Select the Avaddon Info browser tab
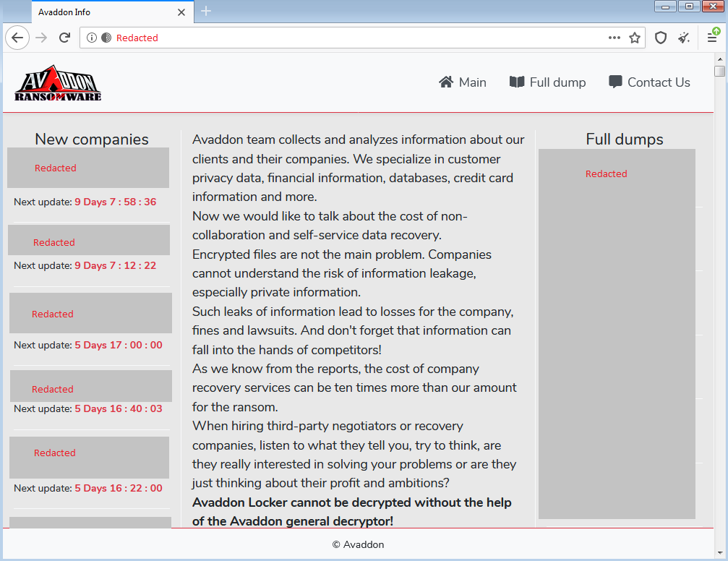Image resolution: width=728 pixels, height=561 pixels. (x=113, y=12)
